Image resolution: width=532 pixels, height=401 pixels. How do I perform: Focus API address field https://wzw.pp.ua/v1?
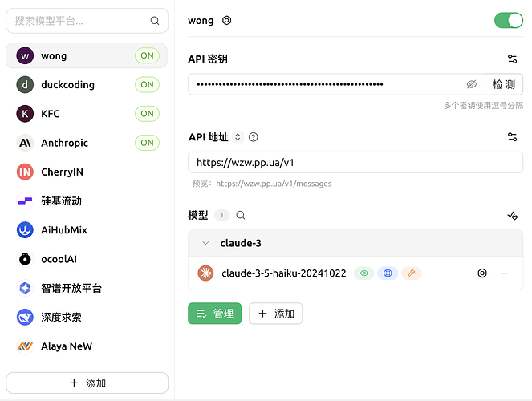[x=355, y=163]
